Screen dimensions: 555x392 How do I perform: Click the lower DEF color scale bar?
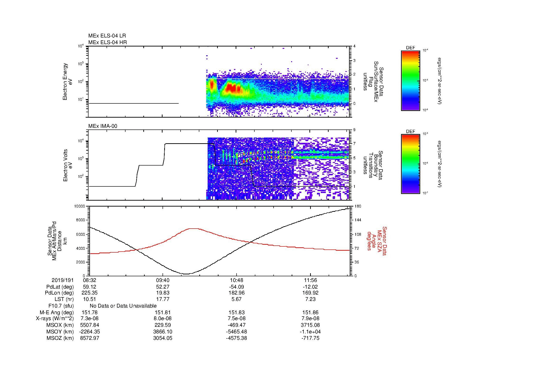(x=410, y=164)
